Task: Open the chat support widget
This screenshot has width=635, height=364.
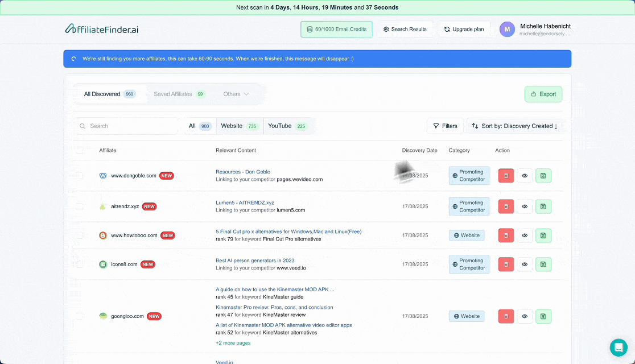Action: click(x=618, y=348)
